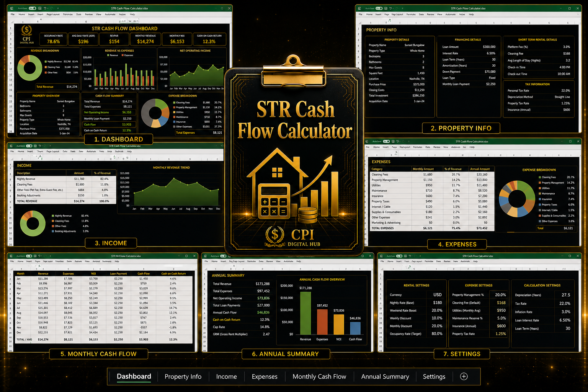Click Save icon in Dashboard window title bar
Screen dimensions: 588x392
[40, 8]
